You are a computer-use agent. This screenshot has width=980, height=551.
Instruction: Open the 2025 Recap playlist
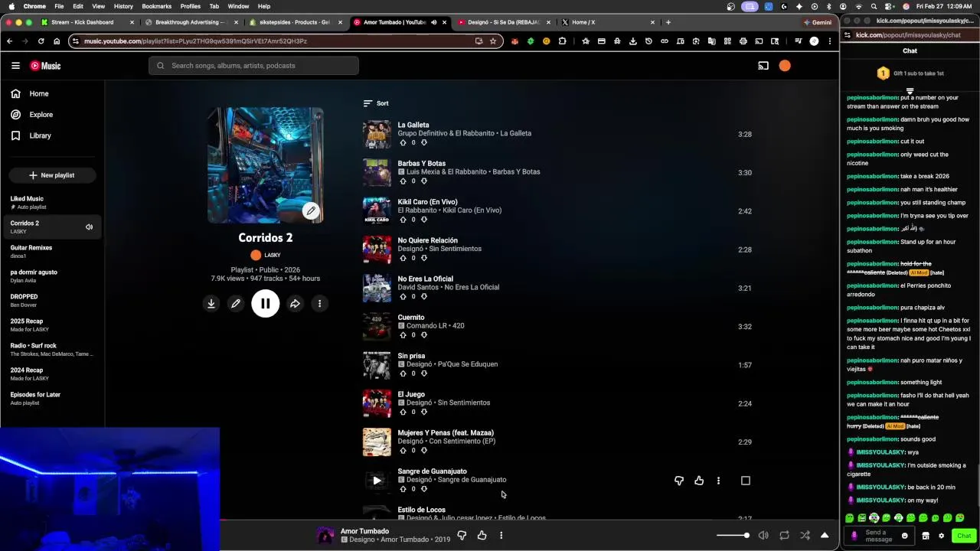(51, 324)
